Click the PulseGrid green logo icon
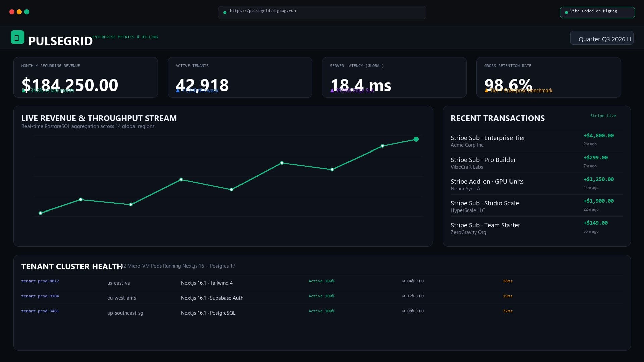Viewport: 644px width, 362px height. (17, 37)
